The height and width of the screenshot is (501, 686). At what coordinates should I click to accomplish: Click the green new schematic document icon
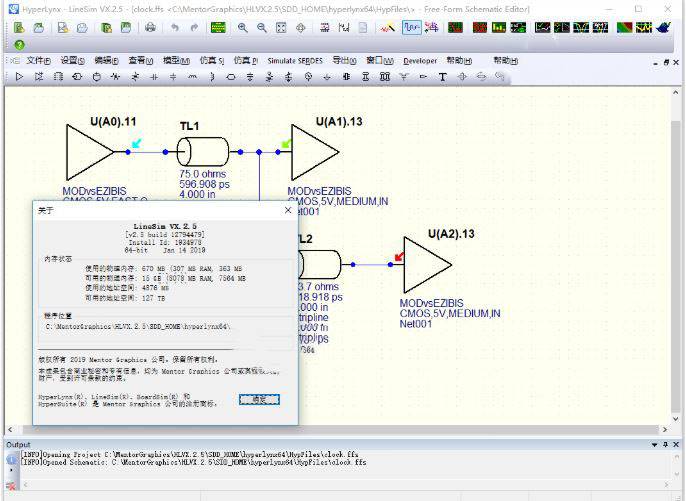tap(19, 28)
